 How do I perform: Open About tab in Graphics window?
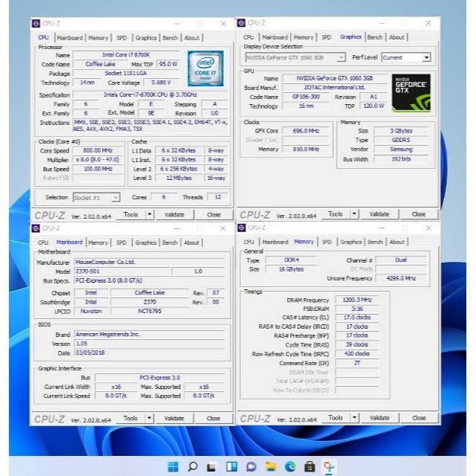point(396,37)
